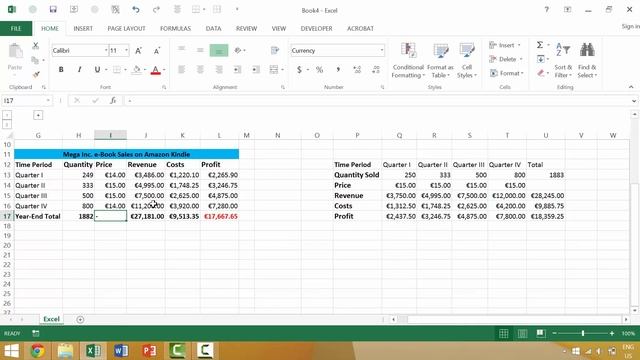
Task: Increase decimal places
Action: point(357,70)
